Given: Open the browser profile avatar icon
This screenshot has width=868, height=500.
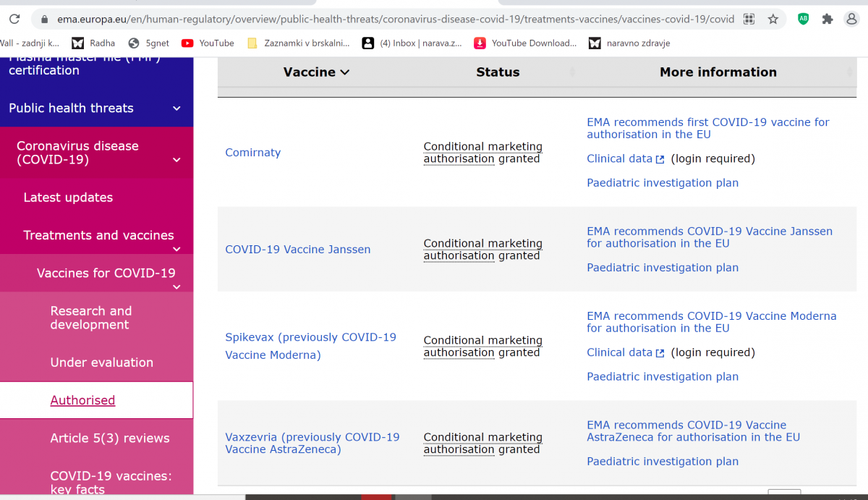Looking at the screenshot, I should [x=852, y=19].
